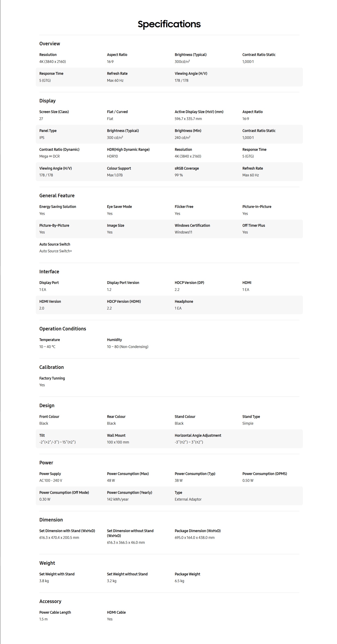Select the External Adaptor type value
This screenshot has width=337, height=644.
tap(188, 499)
